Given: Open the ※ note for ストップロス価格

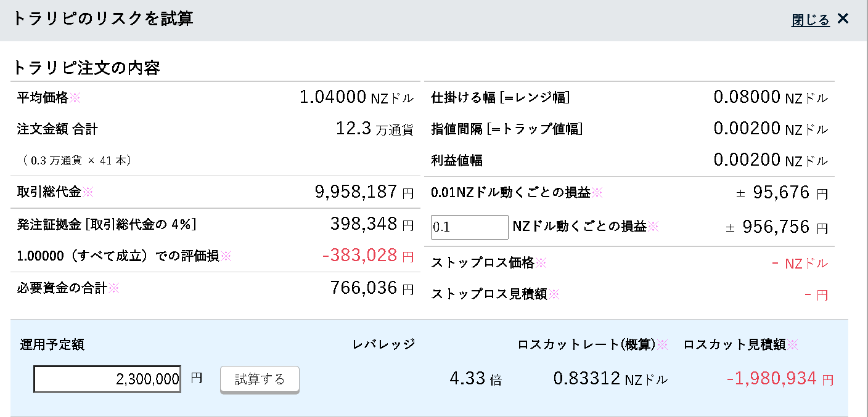Looking at the screenshot, I should (x=541, y=263).
